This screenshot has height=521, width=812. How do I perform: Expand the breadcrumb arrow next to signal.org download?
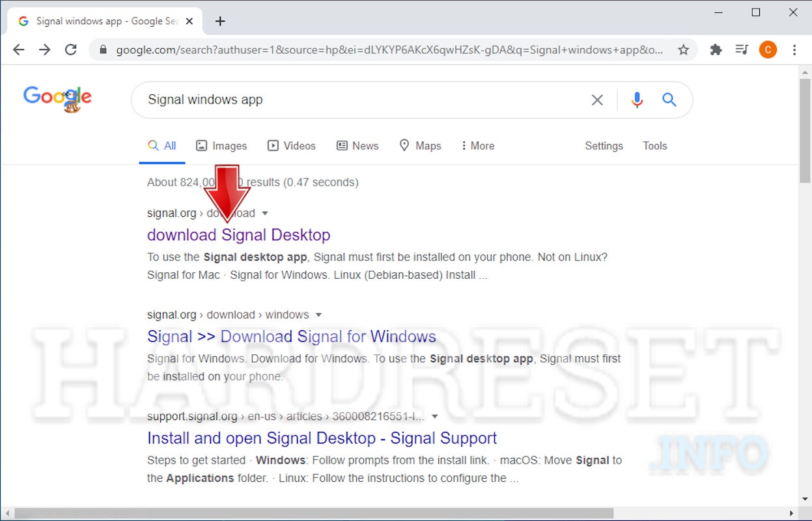point(265,212)
